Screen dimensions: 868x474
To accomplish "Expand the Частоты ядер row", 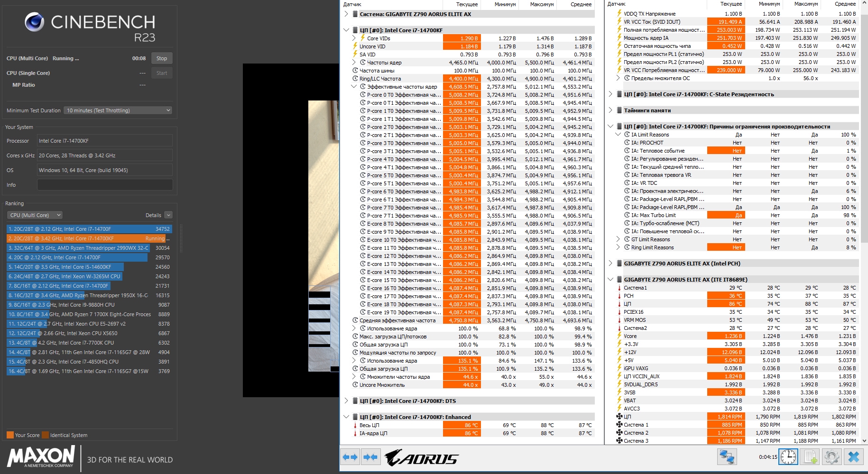I will [x=354, y=63].
